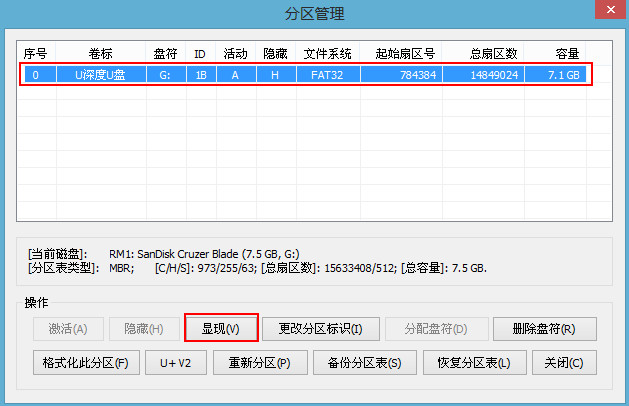
Task: Click the 活动 column header
Action: 236,53
